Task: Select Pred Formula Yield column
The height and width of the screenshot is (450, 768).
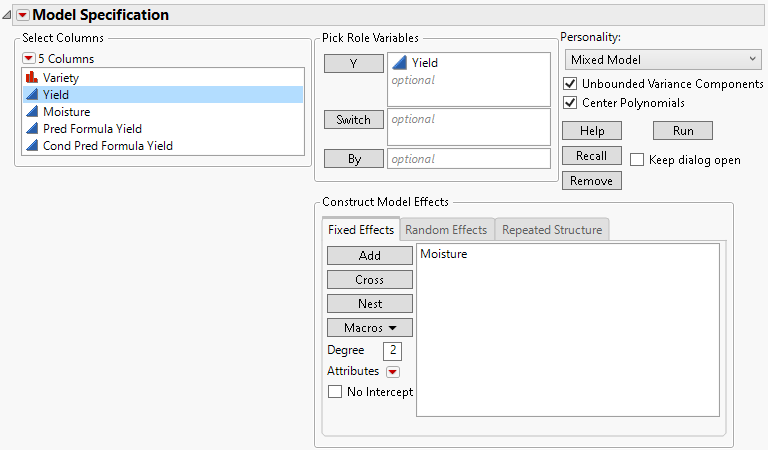Action: (x=163, y=129)
